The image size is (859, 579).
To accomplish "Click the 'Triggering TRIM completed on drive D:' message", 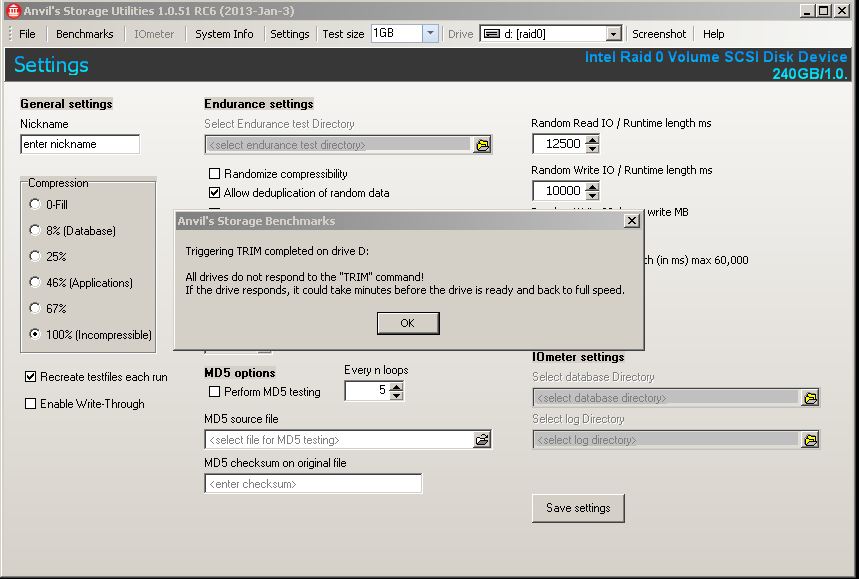I will (277, 251).
